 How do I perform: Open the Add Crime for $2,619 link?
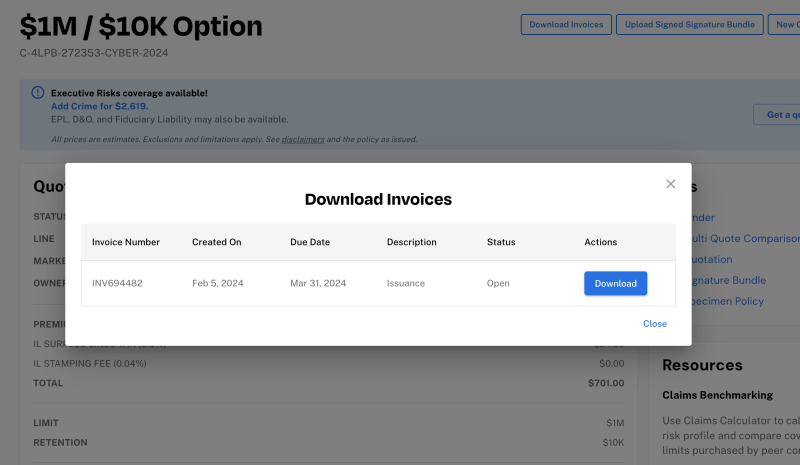(x=99, y=106)
